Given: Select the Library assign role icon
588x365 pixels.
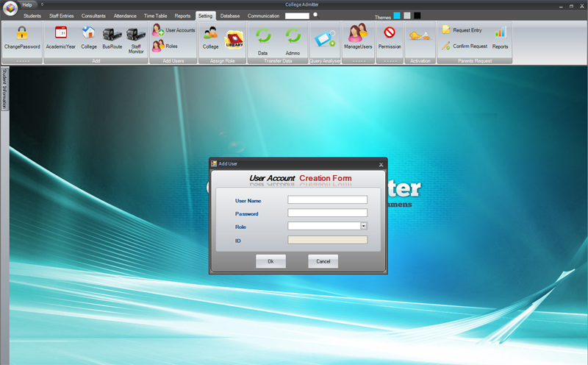Looking at the screenshot, I should pos(234,40).
